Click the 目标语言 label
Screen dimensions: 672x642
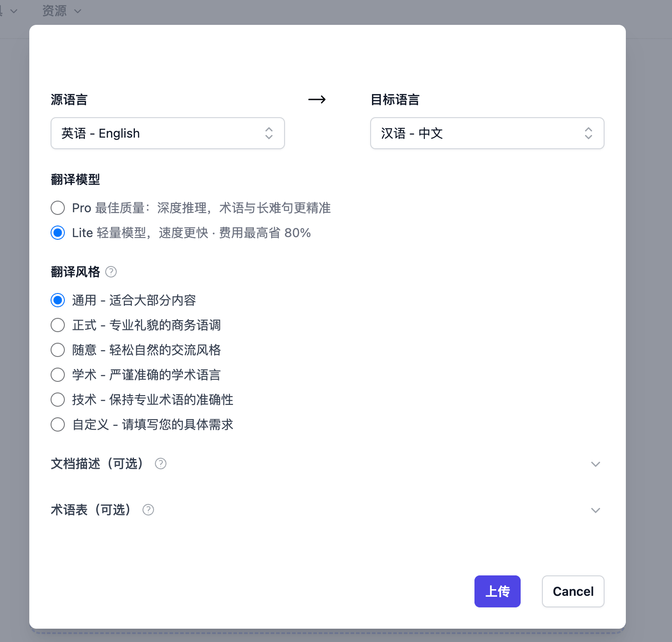click(395, 99)
